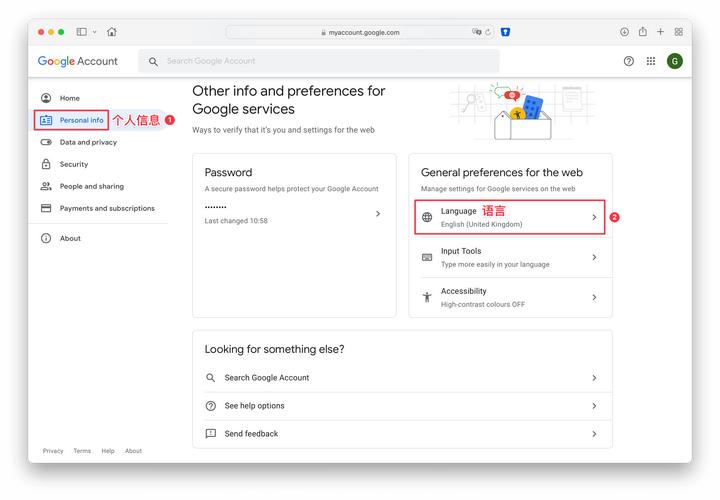Screen dimensions: 720x500
Task: Click the Privacy footer link
Action: [x=53, y=451]
